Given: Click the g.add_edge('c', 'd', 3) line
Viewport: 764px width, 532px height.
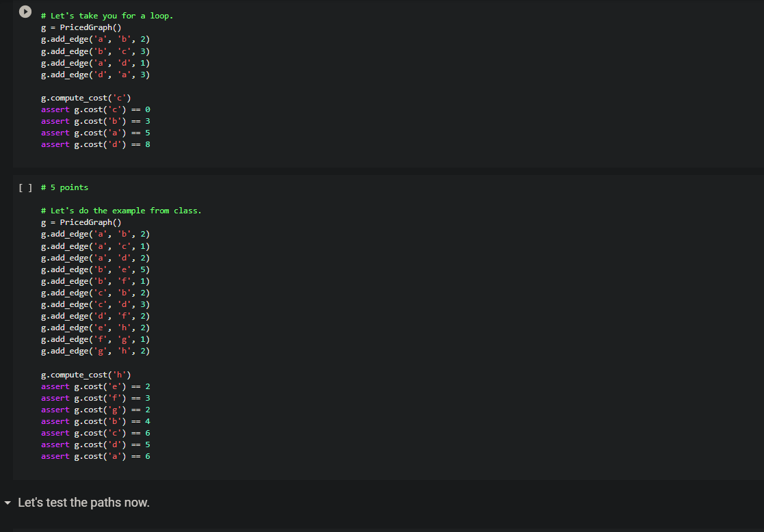Looking at the screenshot, I should point(95,304).
